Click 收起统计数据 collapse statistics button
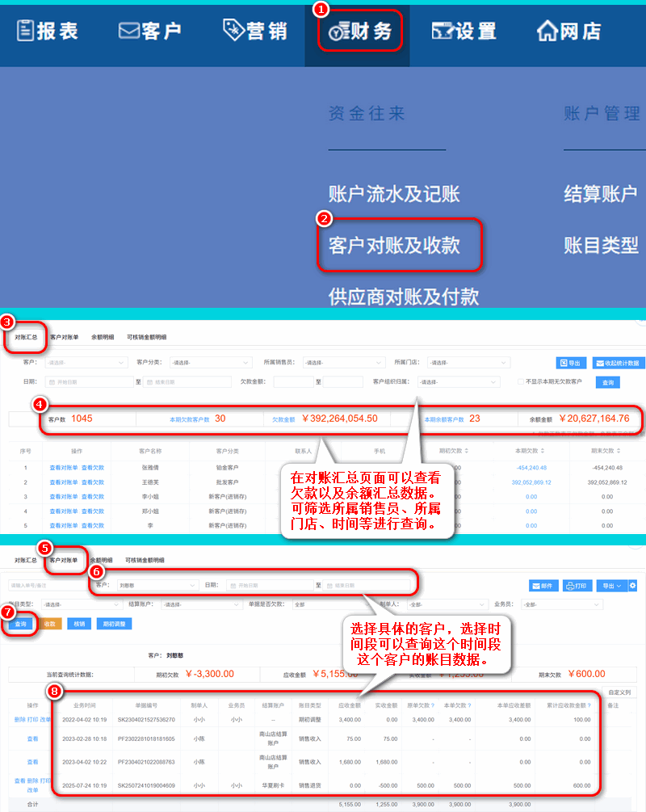 (618, 363)
